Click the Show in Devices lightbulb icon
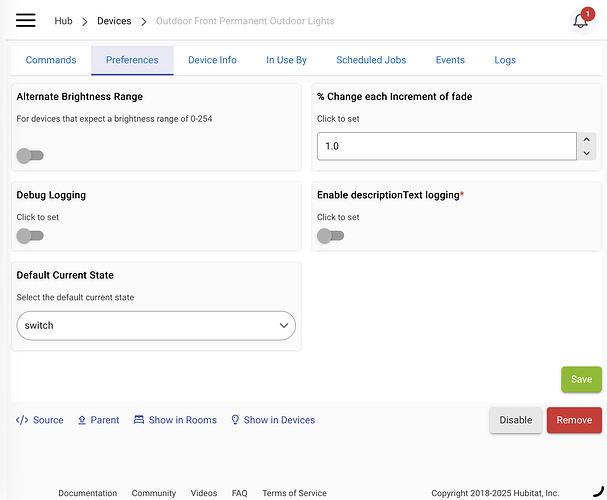The width and height of the screenshot is (607, 500). click(x=235, y=420)
